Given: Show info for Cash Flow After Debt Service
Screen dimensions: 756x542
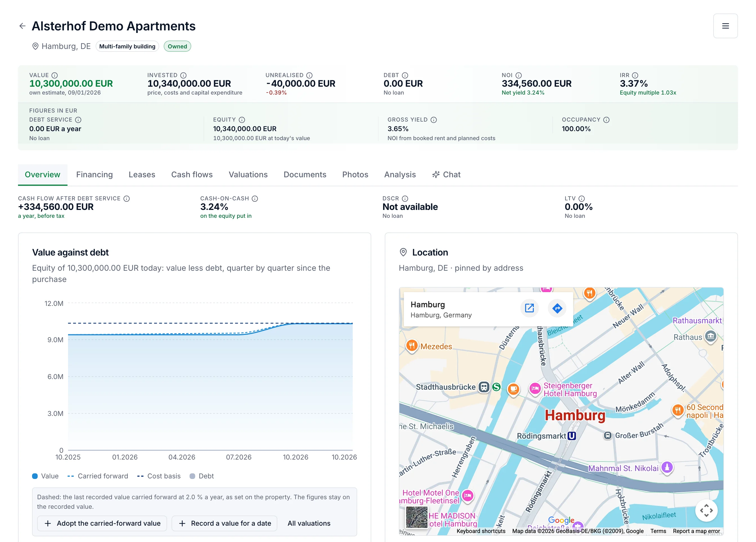Looking at the screenshot, I should 127,199.
